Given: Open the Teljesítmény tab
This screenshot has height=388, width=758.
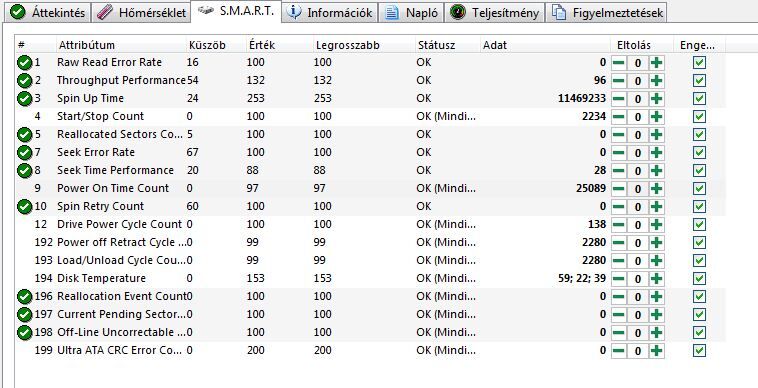Looking at the screenshot, I should coord(495,13).
